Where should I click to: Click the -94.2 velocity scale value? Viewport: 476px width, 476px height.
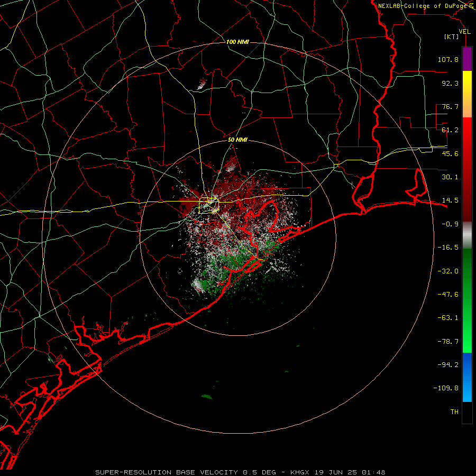(x=448, y=365)
